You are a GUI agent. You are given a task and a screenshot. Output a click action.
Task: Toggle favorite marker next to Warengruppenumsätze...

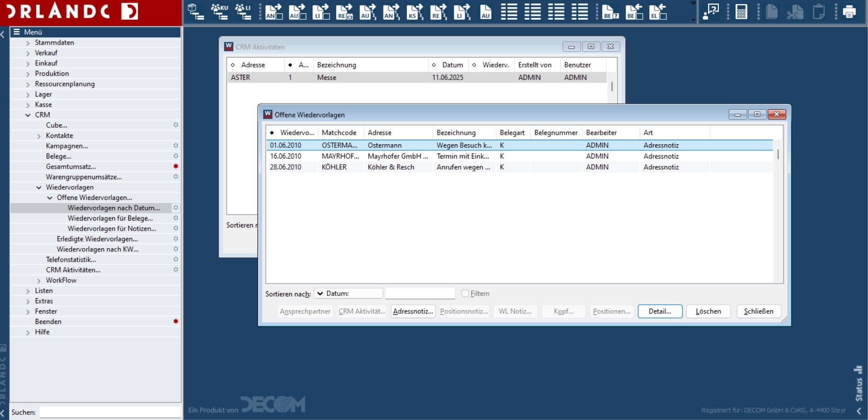pyautogui.click(x=176, y=176)
